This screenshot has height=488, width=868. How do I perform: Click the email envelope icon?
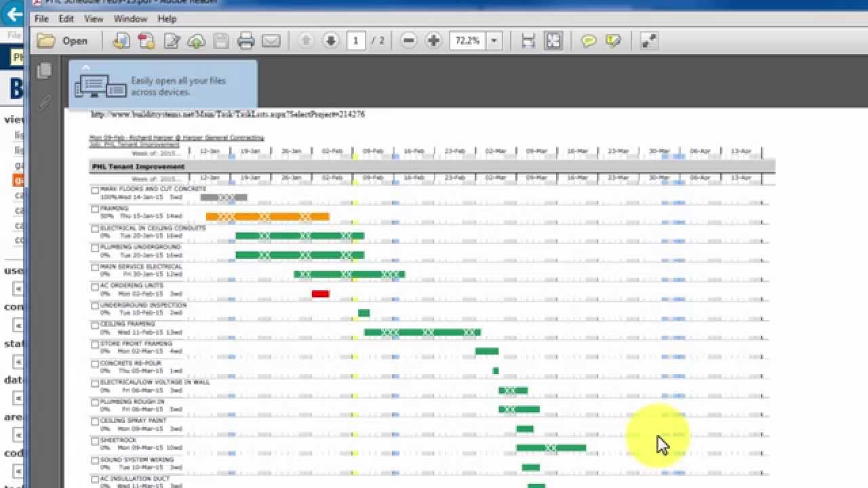click(271, 41)
